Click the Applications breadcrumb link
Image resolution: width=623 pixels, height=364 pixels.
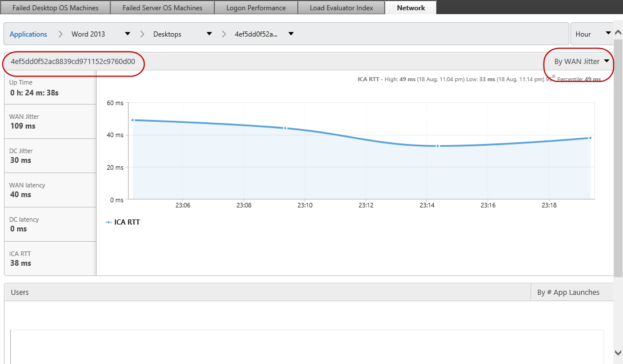click(x=28, y=34)
